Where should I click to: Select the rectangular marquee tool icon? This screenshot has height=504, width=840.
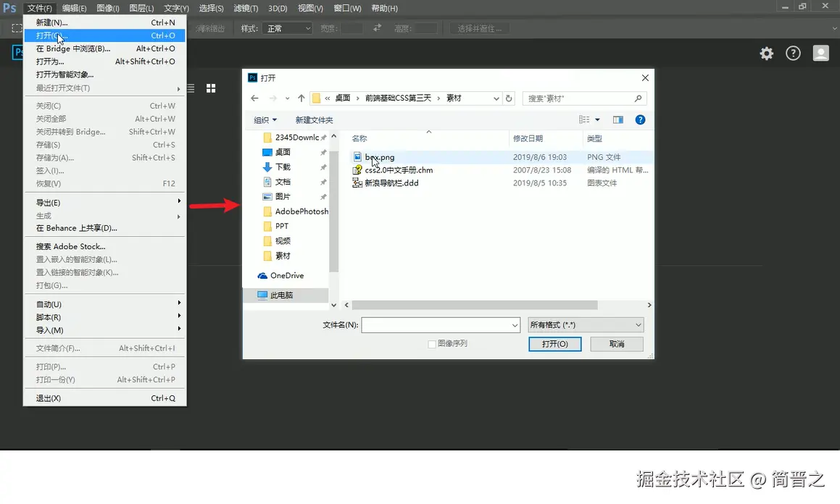17,28
